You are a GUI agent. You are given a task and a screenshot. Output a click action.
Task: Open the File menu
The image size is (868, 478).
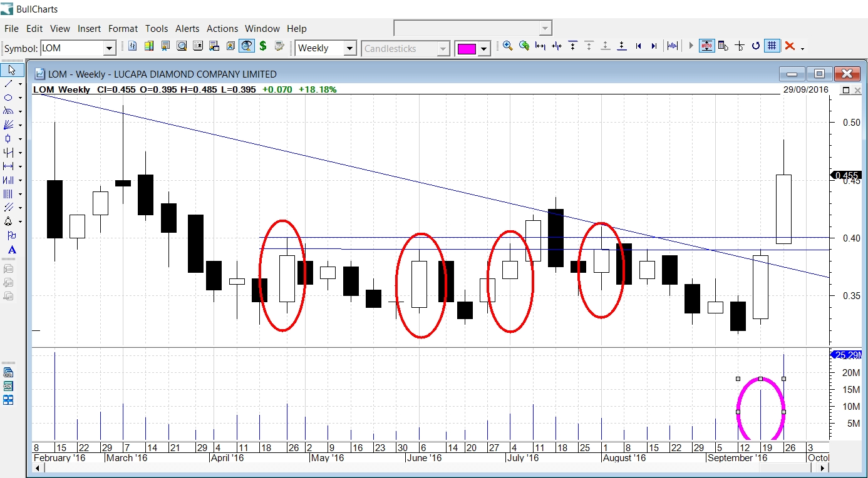11,29
